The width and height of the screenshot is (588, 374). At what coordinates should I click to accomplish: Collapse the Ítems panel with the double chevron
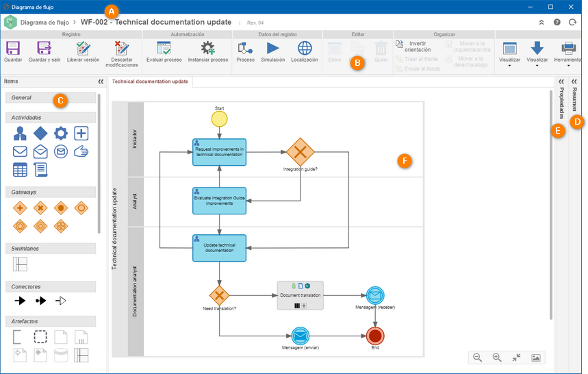click(x=101, y=82)
